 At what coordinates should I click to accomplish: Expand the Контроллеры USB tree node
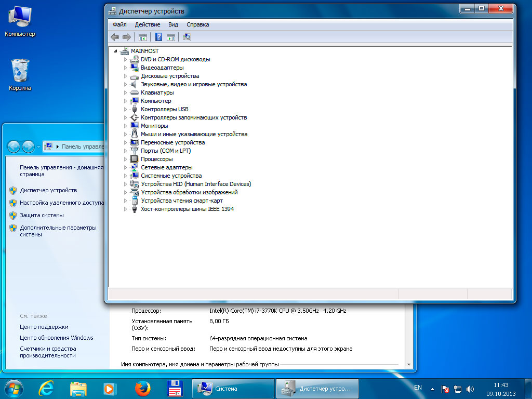tap(125, 109)
